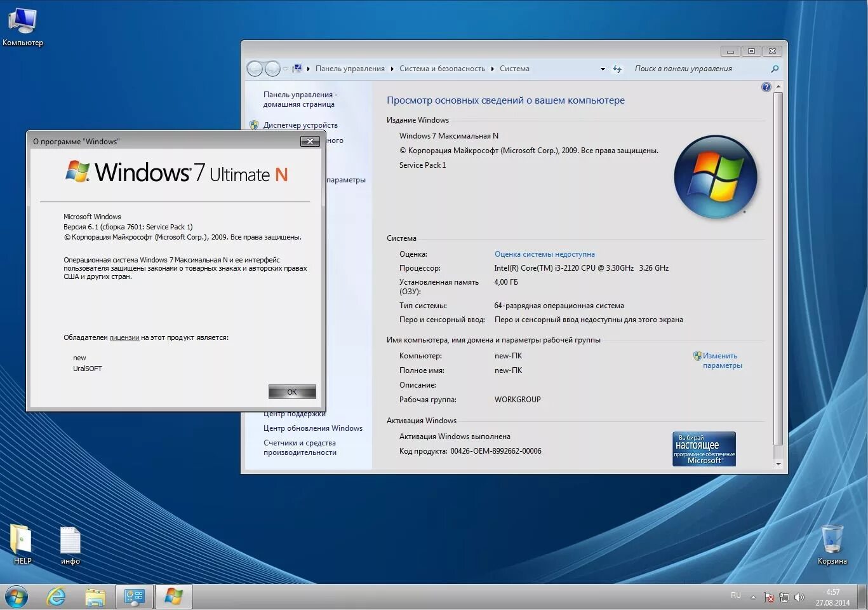The width and height of the screenshot is (868, 610).
Task: Click the Action Center flag tray icon
Action: point(769,597)
